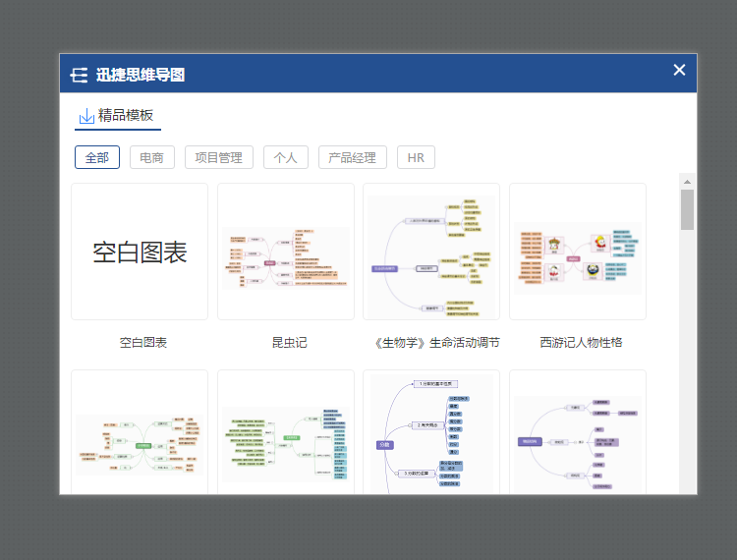Image resolution: width=737 pixels, height=560 pixels.
Task: Open the 生命活动调节 biology template thumbnail
Action: tap(431, 252)
